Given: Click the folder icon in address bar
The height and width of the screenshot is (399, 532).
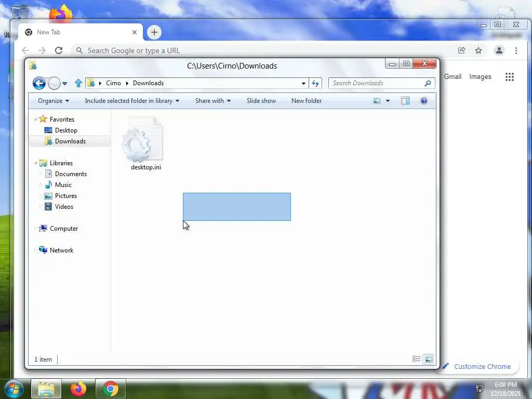Looking at the screenshot, I should coord(91,83).
